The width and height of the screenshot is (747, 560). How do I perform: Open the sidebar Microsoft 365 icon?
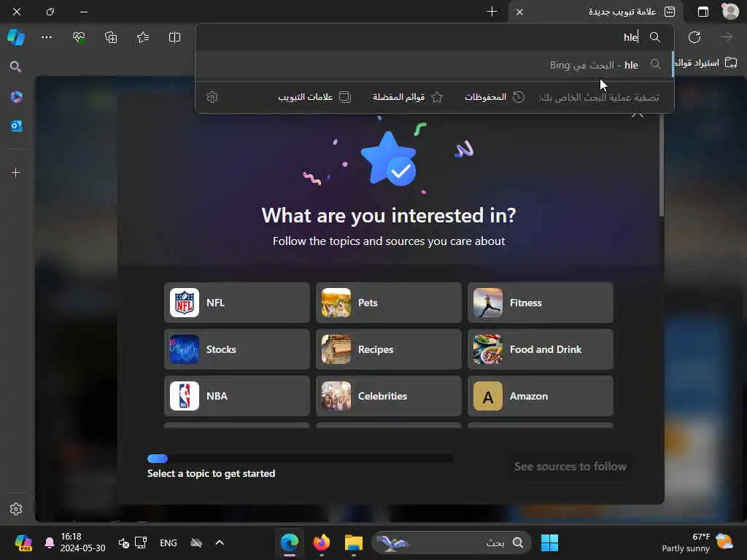click(16, 97)
